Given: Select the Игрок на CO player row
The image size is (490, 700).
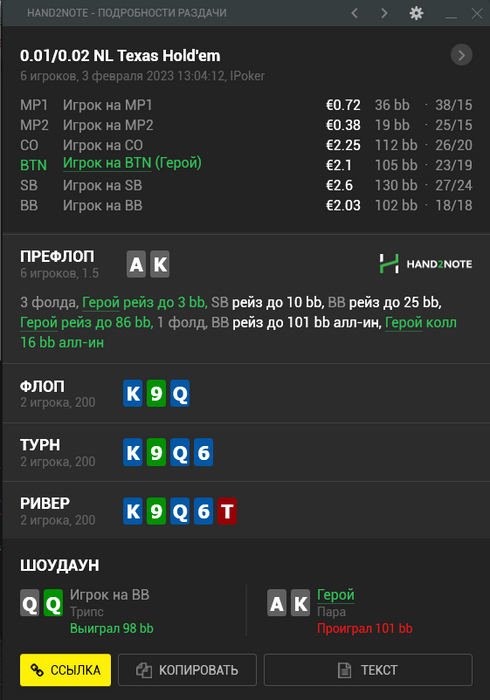Looking at the screenshot, I should (246, 145).
